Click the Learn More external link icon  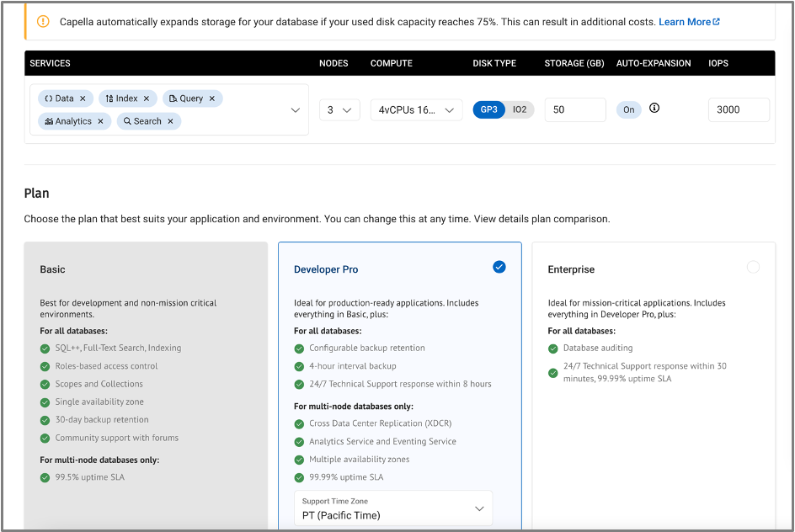point(717,22)
